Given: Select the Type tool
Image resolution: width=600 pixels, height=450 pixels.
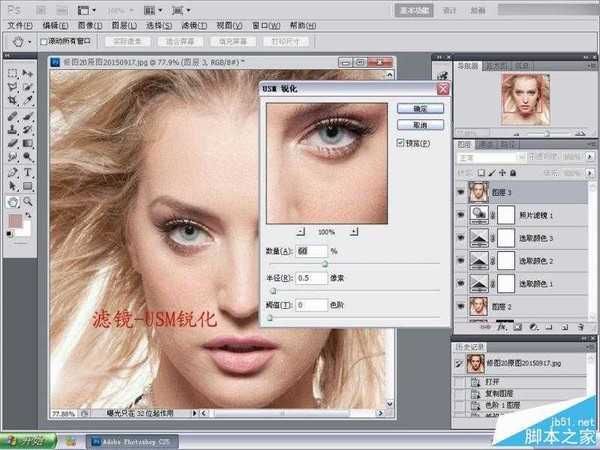Looking at the screenshot, I should 28,173.
